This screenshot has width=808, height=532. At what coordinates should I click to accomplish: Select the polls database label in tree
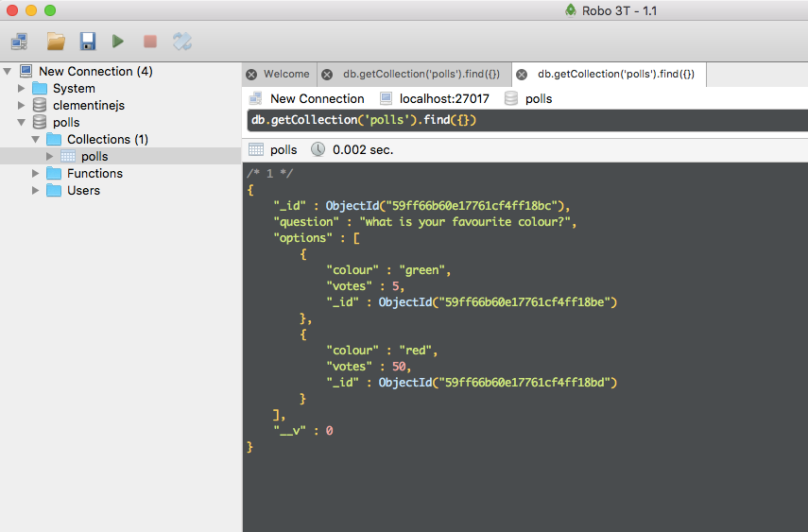66,122
